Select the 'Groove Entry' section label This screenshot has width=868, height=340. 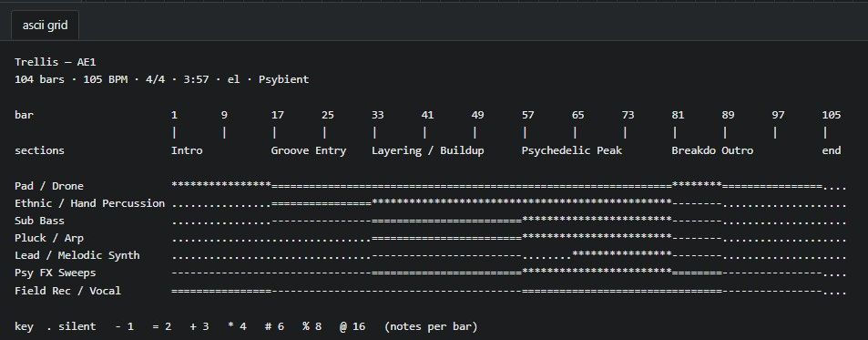click(x=309, y=150)
